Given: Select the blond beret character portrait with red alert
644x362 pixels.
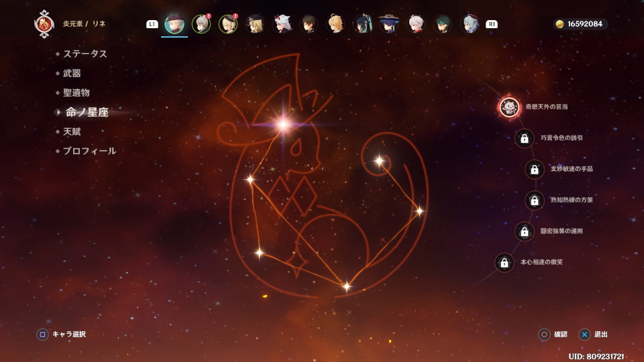Looking at the screenshot, I should [x=228, y=24].
